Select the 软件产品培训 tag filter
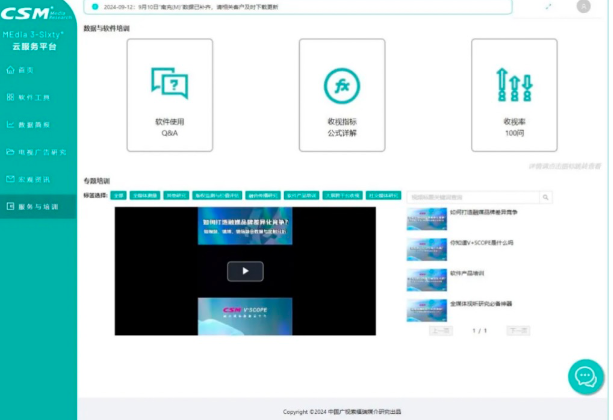The width and height of the screenshot is (613, 420). point(301,196)
